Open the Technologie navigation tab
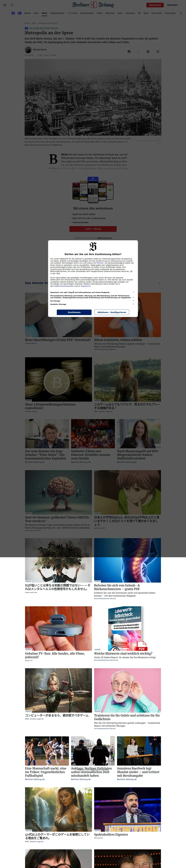This screenshot has height=868, width=186. tap(170, 13)
